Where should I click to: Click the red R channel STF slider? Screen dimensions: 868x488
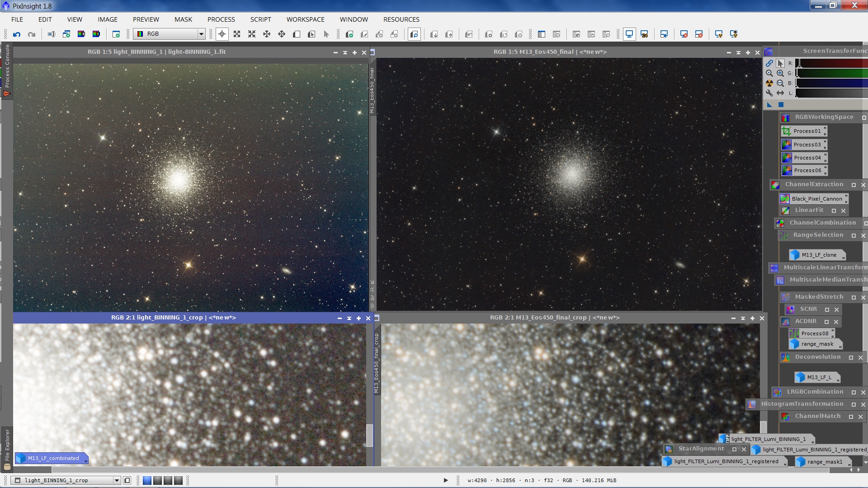pos(831,63)
